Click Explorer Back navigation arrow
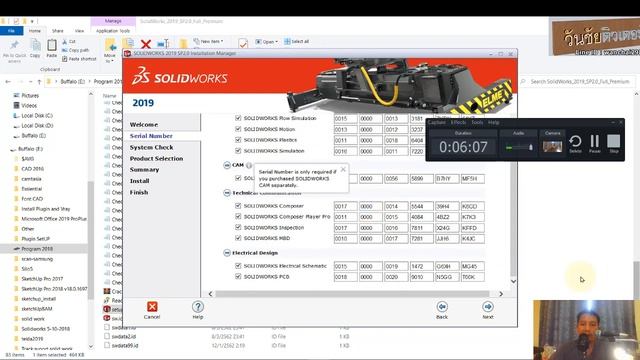This screenshot has width=640, height=360. coord(8,82)
